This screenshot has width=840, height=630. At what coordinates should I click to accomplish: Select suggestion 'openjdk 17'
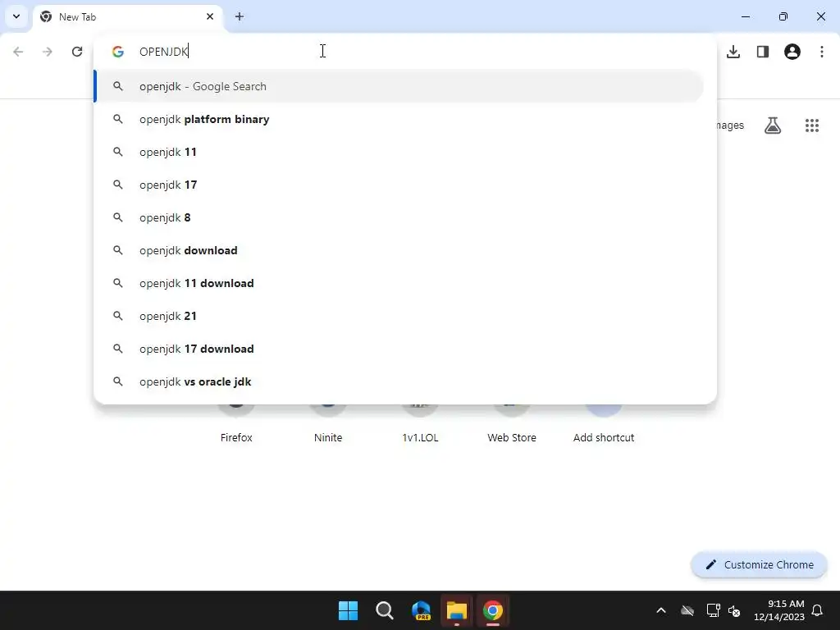point(399,185)
